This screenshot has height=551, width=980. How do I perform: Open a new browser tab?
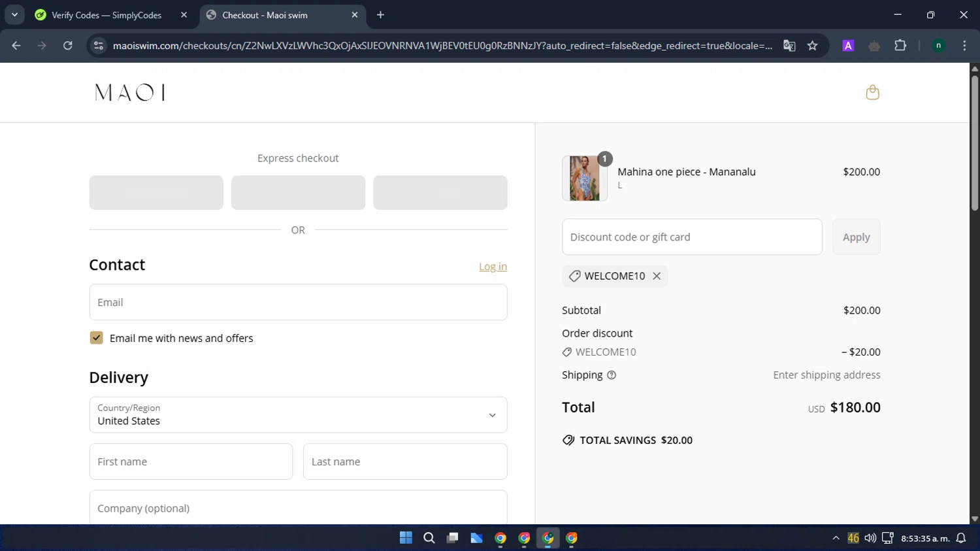pos(380,15)
